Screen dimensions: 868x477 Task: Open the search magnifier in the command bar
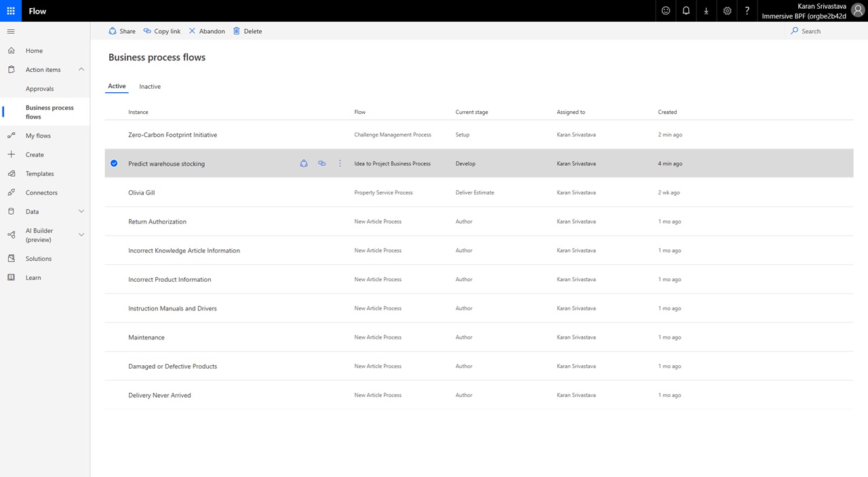(x=793, y=30)
